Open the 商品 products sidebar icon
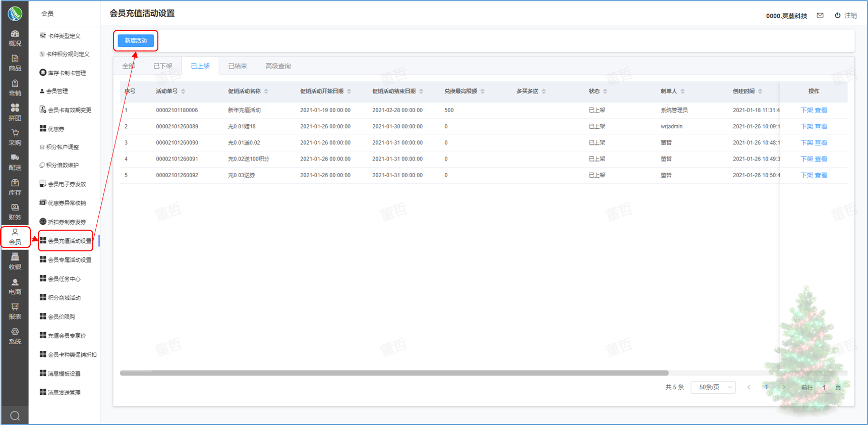This screenshot has height=425, width=868. click(x=15, y=63)
